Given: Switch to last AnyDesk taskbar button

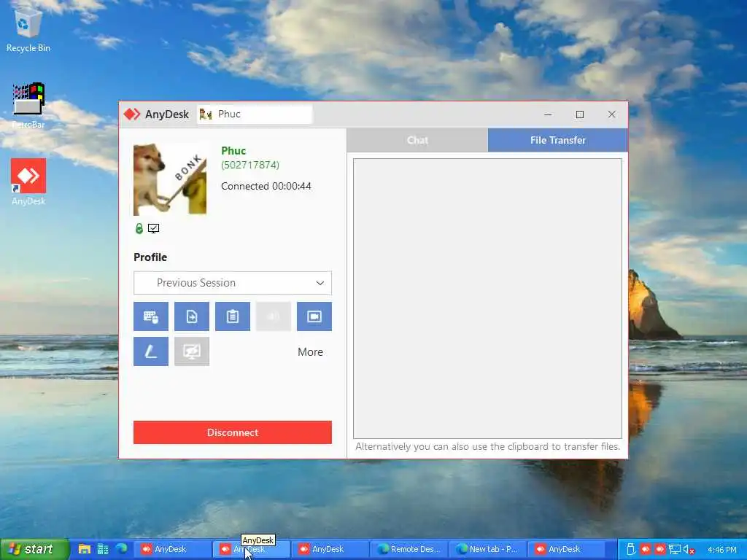Looking at the screenshot, I should coord(566,549).
